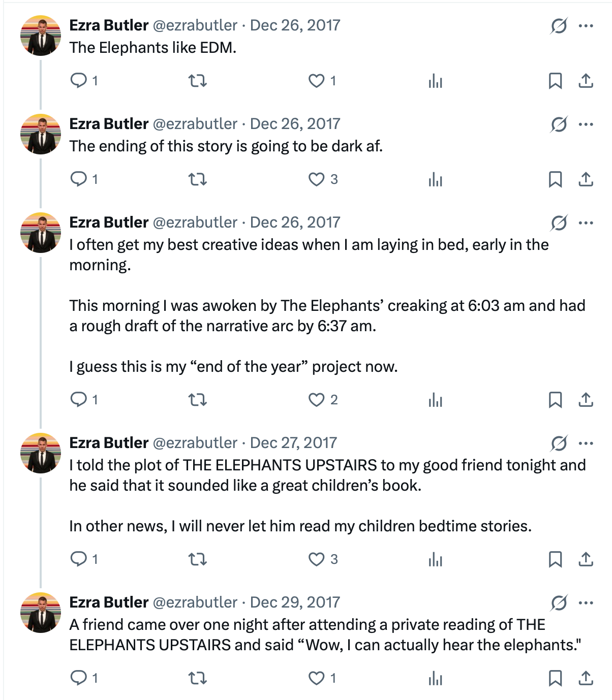View analytics for 'best creative ideas' tweet
The width and height of the screenshot is (612, 700).
pos(436,400)
